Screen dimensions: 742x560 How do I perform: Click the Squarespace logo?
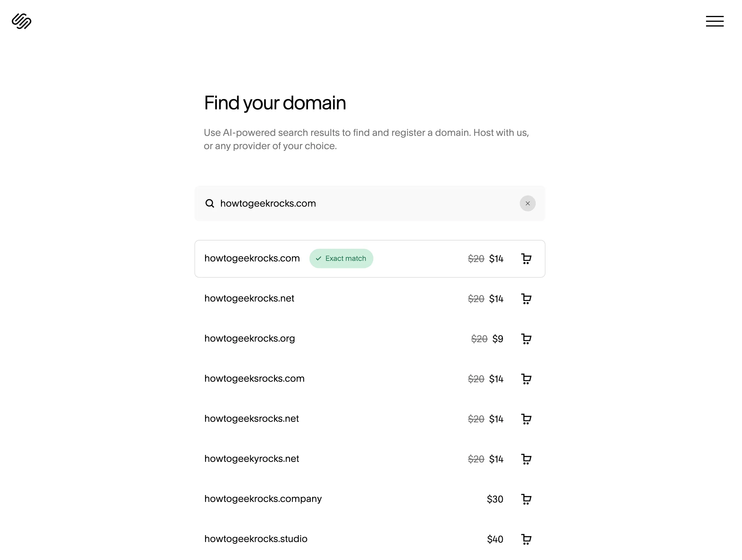coord(22,21)
